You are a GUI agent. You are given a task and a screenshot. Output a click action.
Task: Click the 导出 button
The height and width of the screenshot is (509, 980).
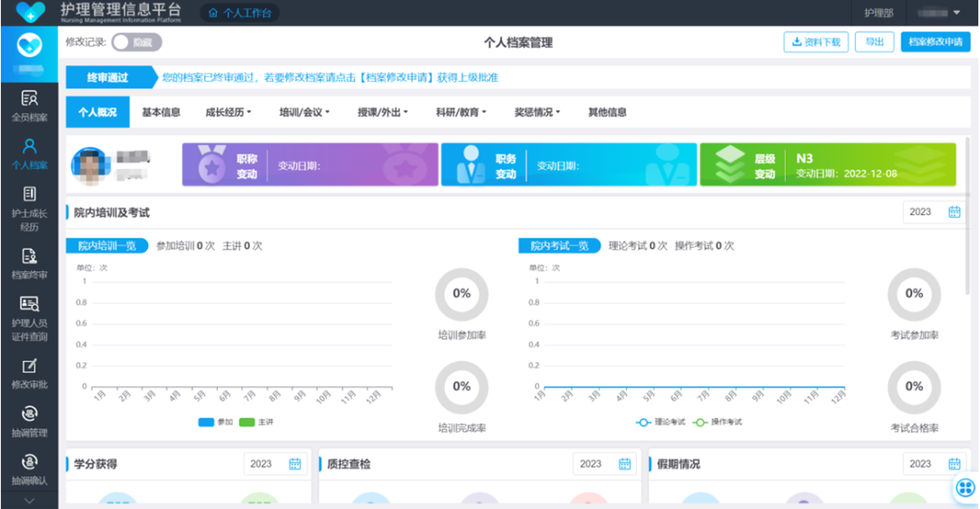[x=875, y=42]
